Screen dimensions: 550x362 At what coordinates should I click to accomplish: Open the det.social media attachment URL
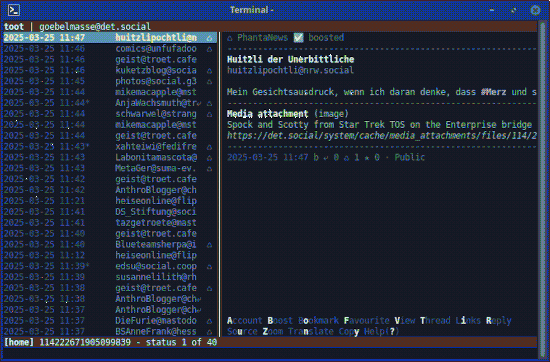(x=382, y=136)
